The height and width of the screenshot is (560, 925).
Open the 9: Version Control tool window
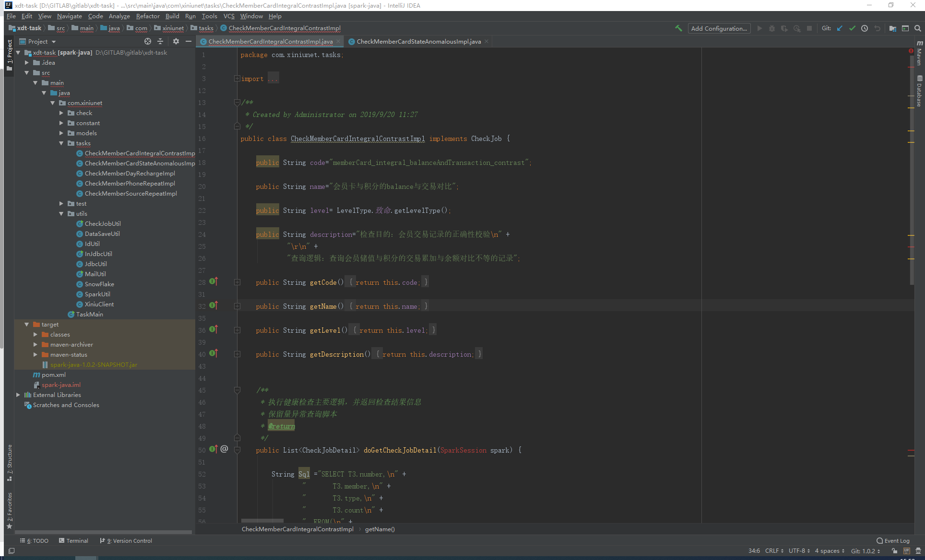126,541
